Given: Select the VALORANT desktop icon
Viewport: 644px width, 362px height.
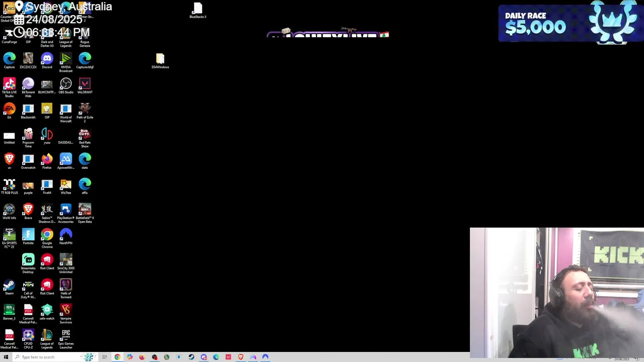Looking at the screenshot, I should coord(85,85).
